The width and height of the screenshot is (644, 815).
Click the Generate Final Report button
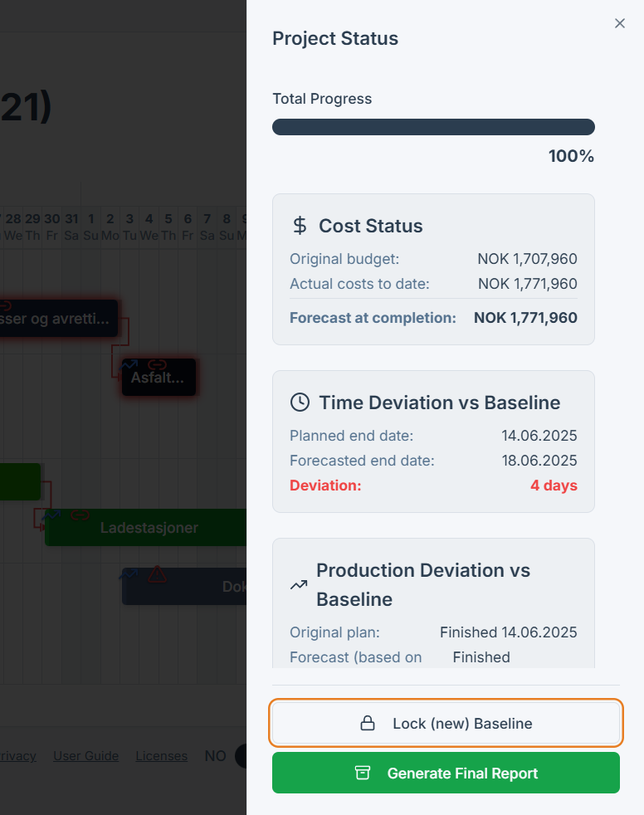pos(446,772)
